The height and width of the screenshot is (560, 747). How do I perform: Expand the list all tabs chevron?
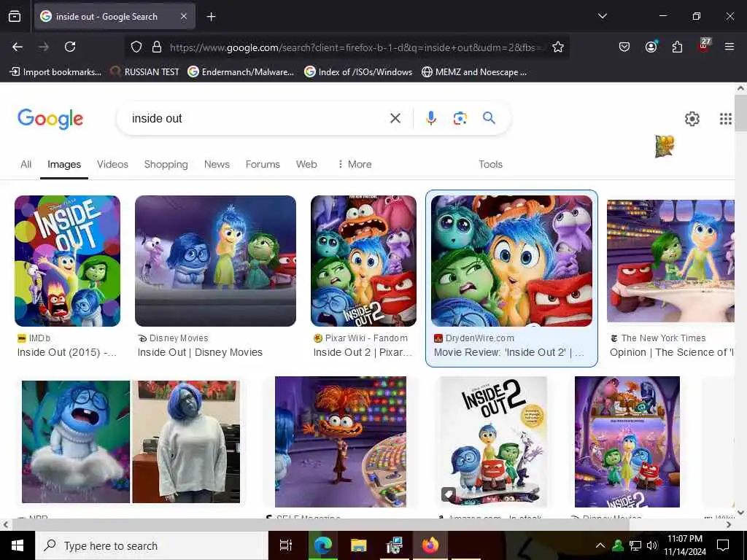(602, 16)
